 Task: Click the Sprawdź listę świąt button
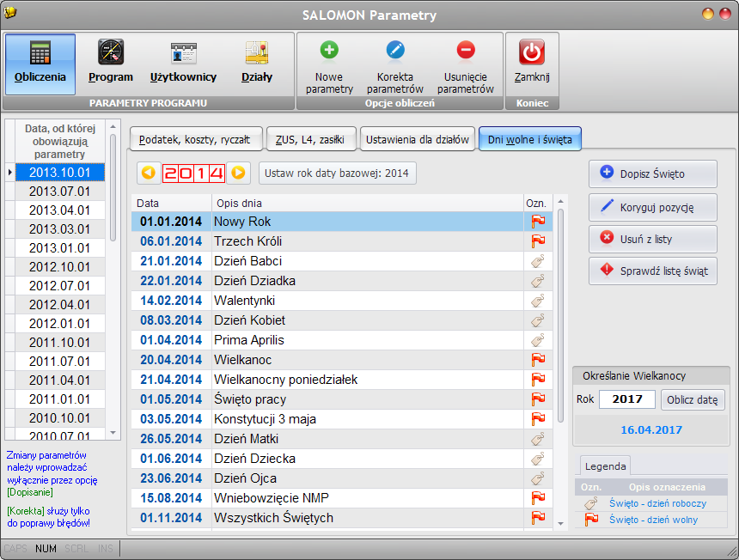[653, 271]
